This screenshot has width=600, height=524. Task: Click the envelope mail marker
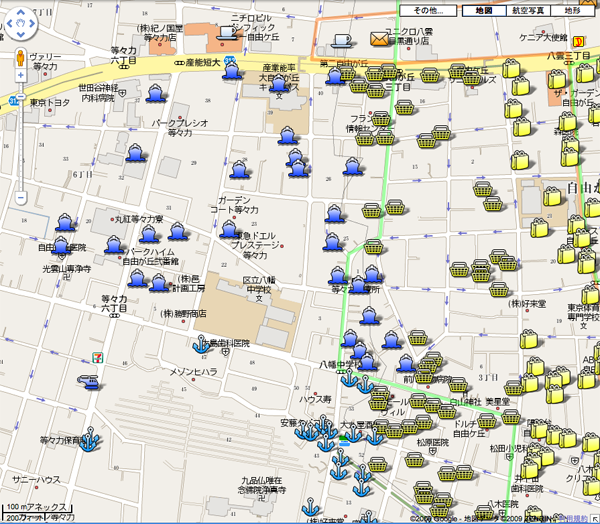coord(378,39)
